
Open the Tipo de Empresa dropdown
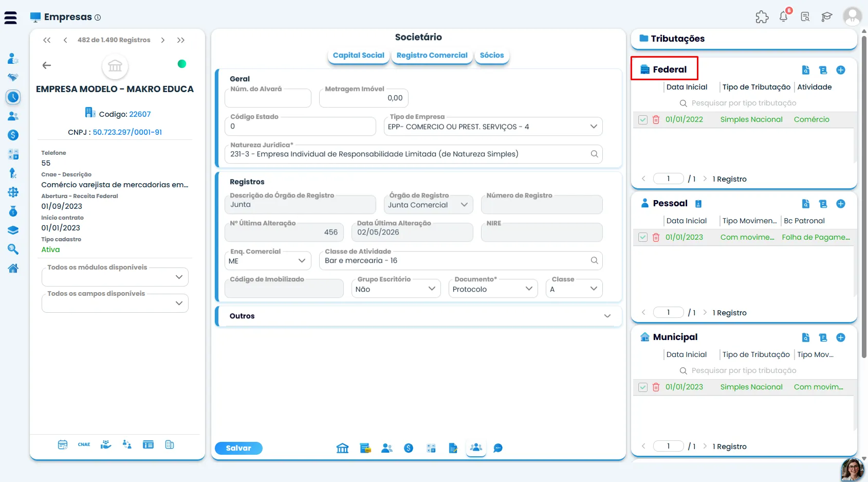pos(493,127)
